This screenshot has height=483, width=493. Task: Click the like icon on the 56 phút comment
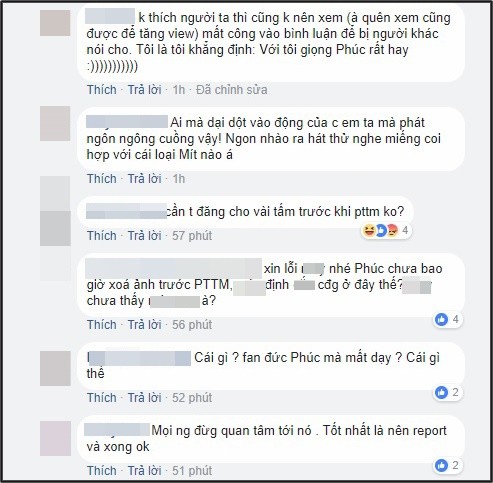pos(442,320)
